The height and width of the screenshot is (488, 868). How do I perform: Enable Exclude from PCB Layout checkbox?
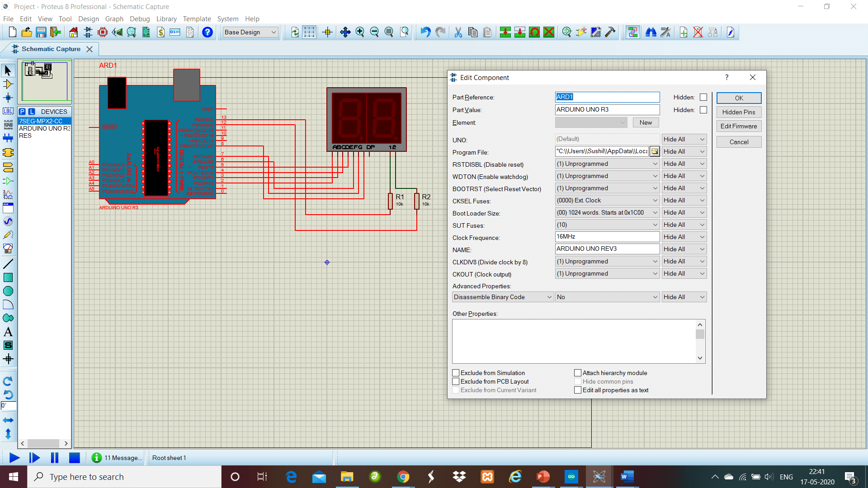click(x=456, y=381)
